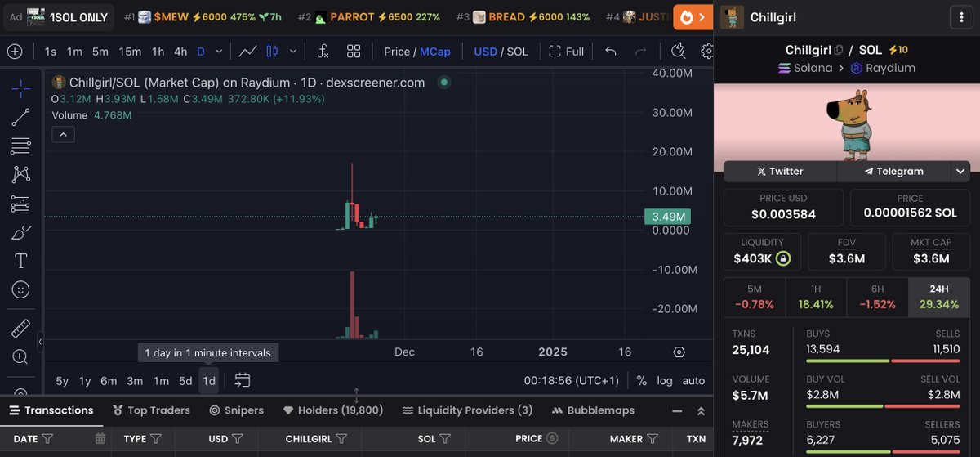Open the chart layout grid icon
Image resolution: width=980 pixels, height=457 pixels.
pyautogui.click(x=354, y=52)
